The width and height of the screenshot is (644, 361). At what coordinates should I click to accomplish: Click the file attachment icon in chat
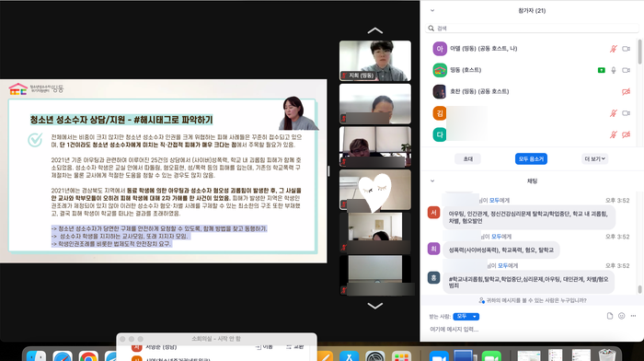point(610,316)
